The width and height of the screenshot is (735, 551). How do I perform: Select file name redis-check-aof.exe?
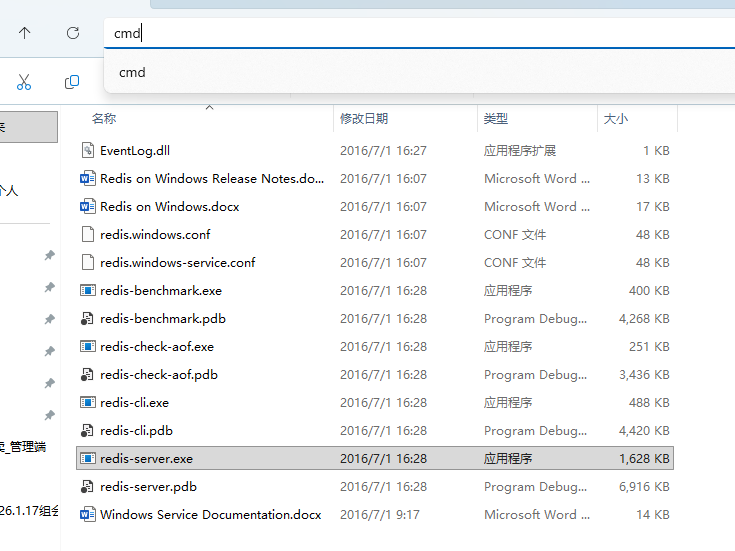(157, 347)
